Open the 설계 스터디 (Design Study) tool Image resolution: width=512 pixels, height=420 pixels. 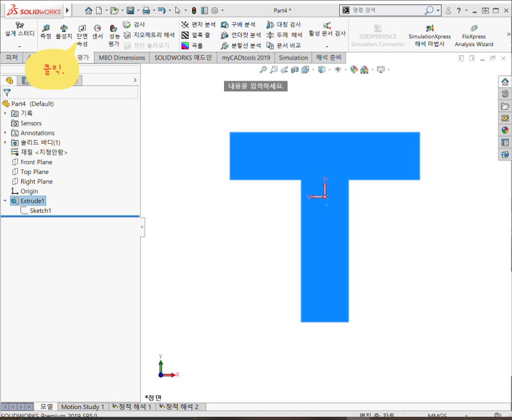pyautogui.click(x=20, y=29)
